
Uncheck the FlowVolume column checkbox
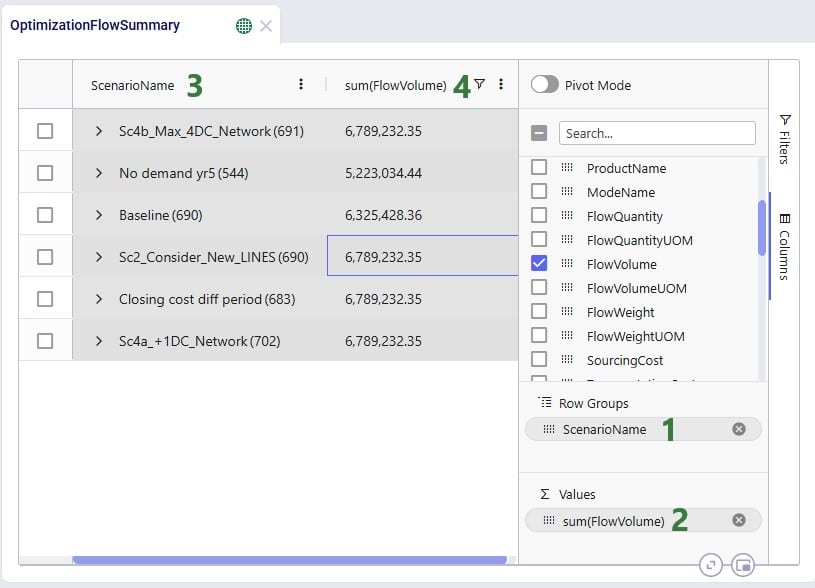pos(539,263)
